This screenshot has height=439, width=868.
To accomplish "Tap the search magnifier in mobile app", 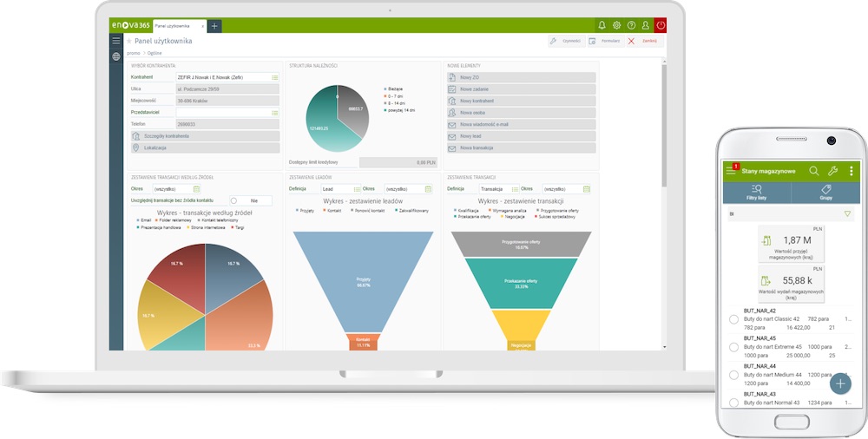I will [x=814, y=171].
